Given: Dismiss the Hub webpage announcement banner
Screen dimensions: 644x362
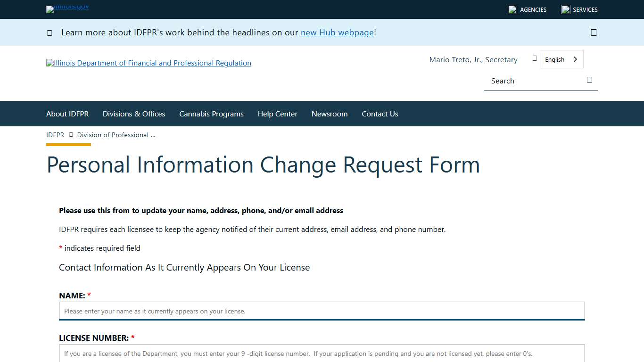Looking at the screenshot, I should point(594,32).
